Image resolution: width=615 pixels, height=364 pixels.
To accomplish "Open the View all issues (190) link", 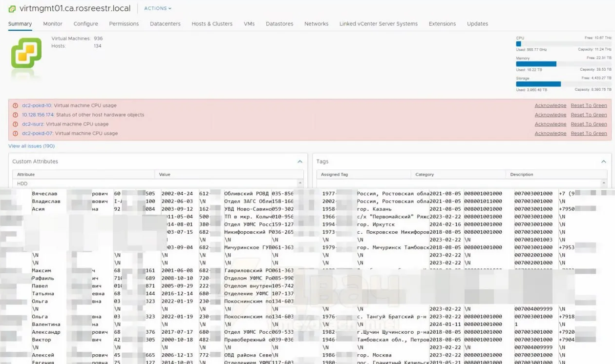I will [31, 146].
